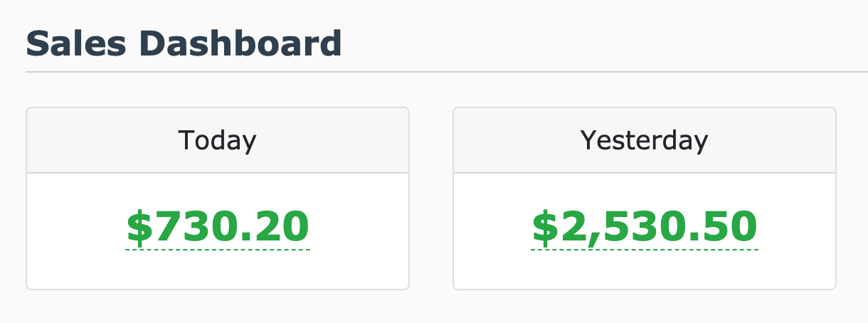Click the dashed underline beneath $2,530.50
Viewport: 868px width, 323px height.
pos(645,250)
